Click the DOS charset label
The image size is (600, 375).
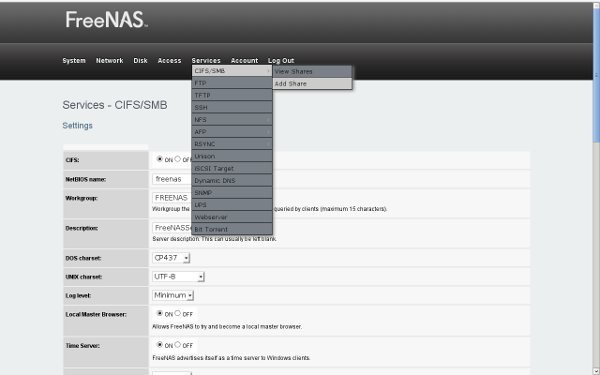83,258
